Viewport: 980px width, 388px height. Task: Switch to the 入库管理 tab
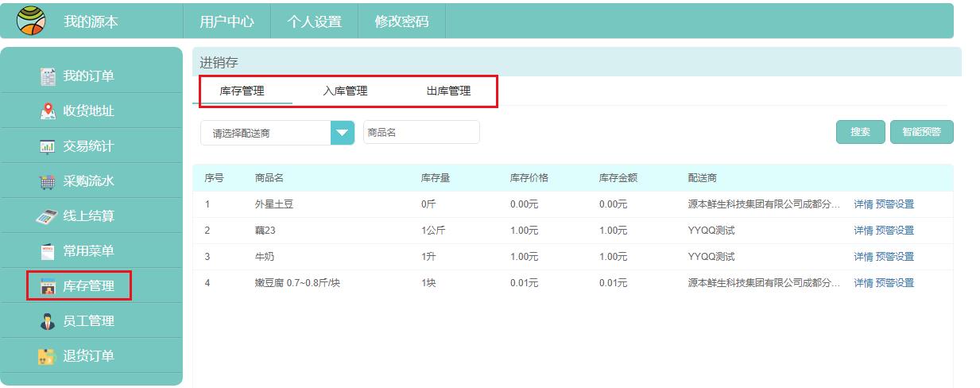coord(345,91)
